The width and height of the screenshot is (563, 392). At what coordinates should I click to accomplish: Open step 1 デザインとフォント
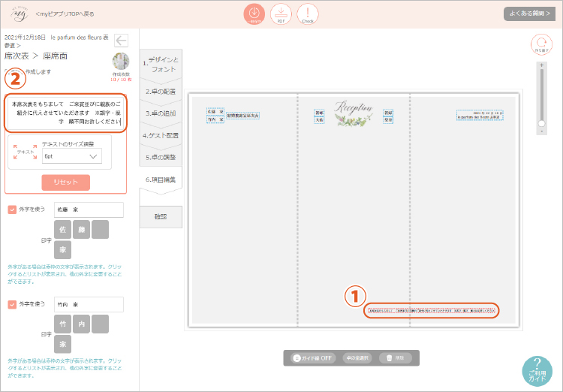tap(161, 65)
